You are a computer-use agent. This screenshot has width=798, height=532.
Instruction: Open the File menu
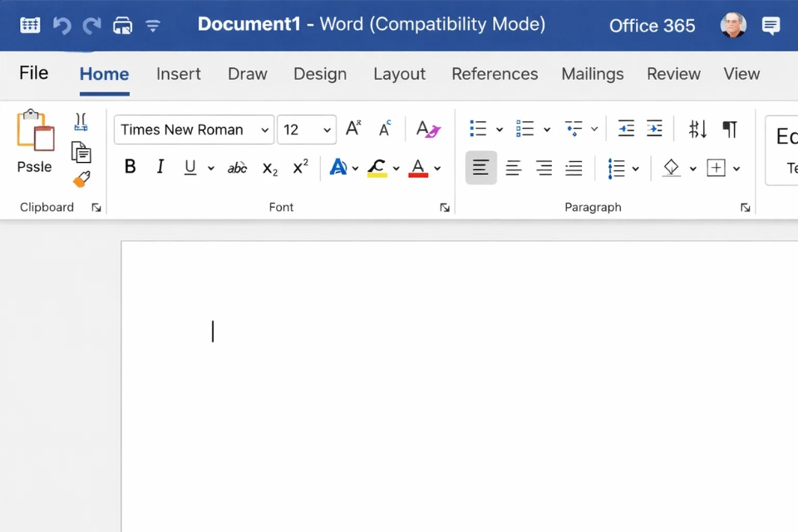coord(33,72)
